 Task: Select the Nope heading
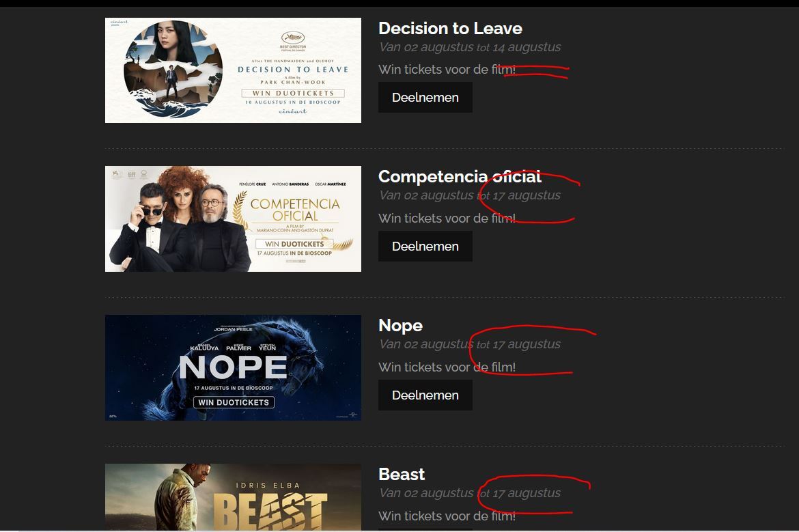click(400, 325)
